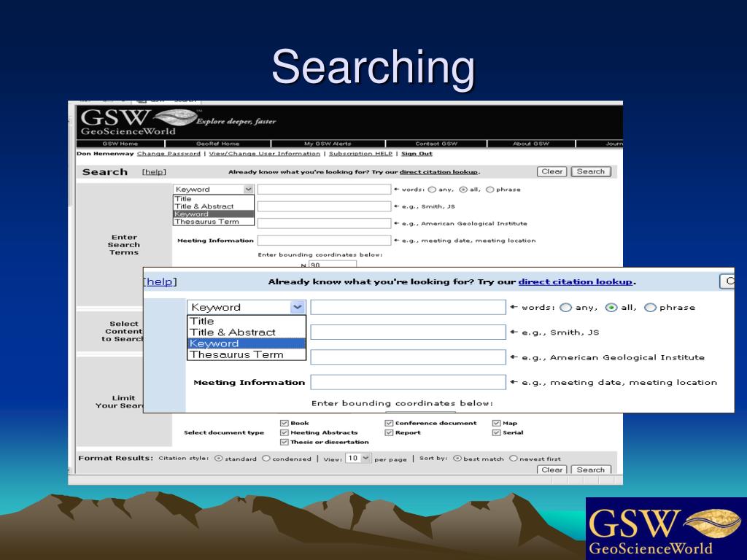
Task: Open the About GSW nav item
Action: pyautogui.click(x=531, y=144)
